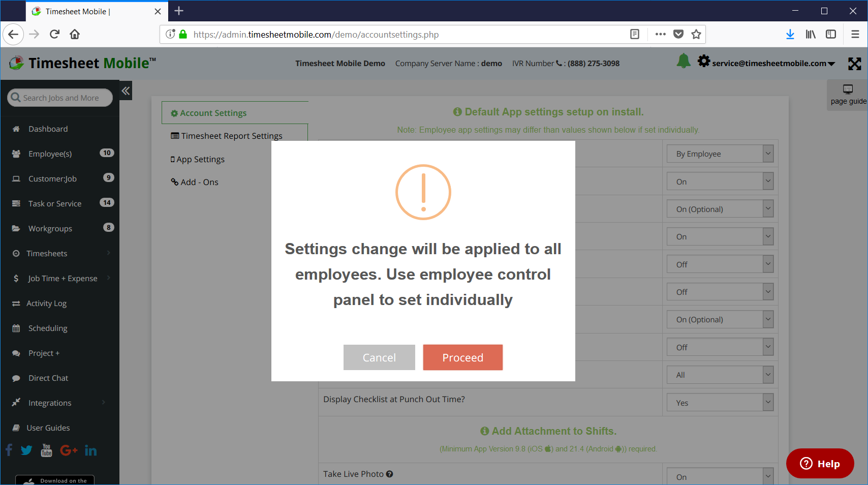The height and width of the screenshot is (485, 868).
Task: Open Activity Log in sidebar
Action: pyautogui.click(x=46, y=304)
